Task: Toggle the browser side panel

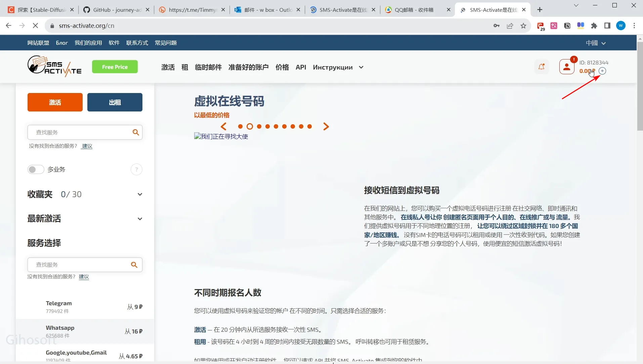Action: pyautogui.click(x=607, y=26)
